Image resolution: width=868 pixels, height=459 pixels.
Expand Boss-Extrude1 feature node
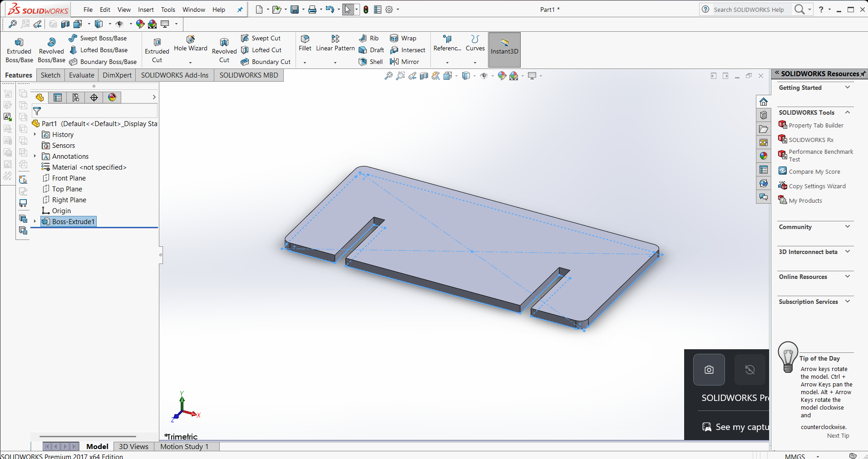click(35, 221)
